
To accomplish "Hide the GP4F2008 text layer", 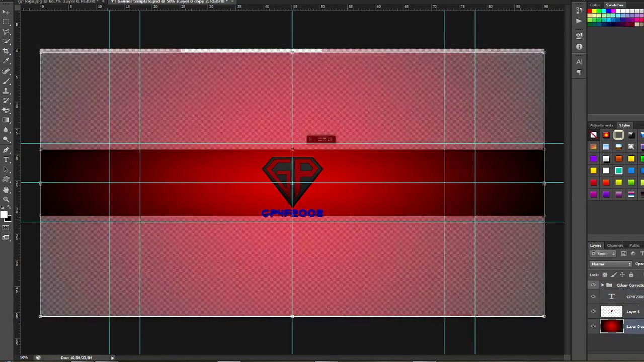I will tap(593, 297).
